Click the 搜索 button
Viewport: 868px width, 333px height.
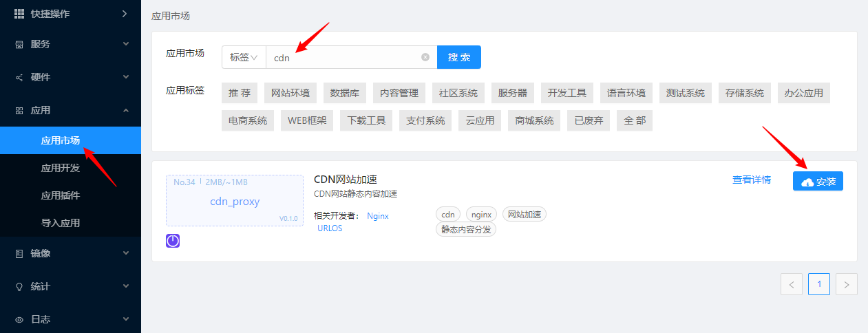tap(458, 58)
